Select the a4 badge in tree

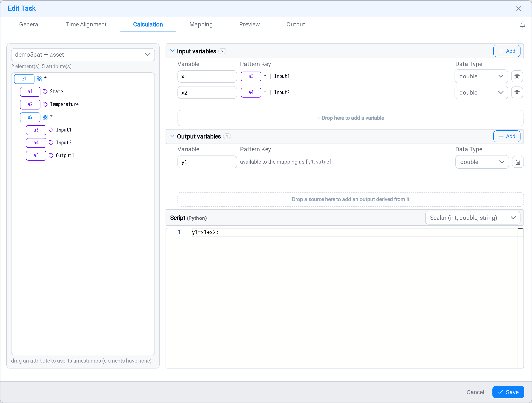tap(36, 143)
